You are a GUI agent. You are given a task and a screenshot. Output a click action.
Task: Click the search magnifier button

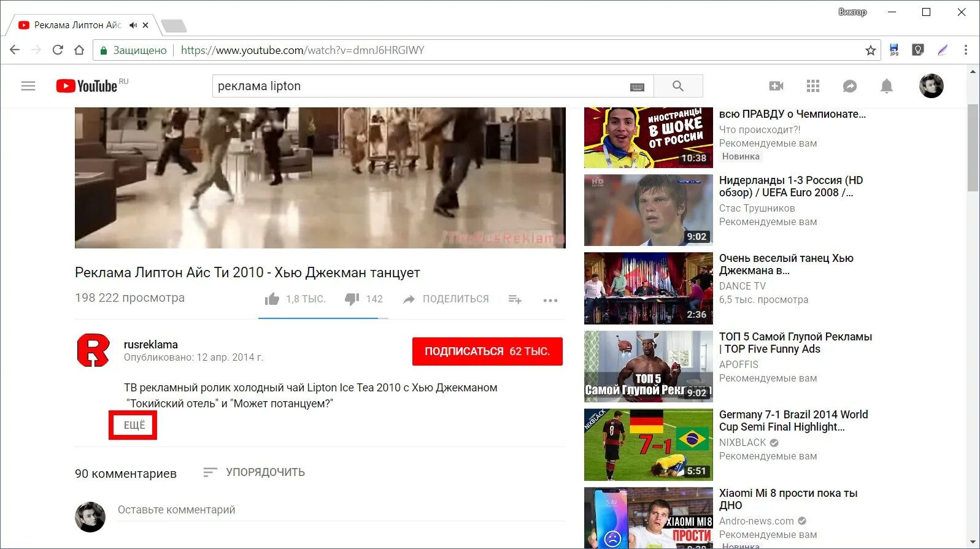(x=678, y=86)
